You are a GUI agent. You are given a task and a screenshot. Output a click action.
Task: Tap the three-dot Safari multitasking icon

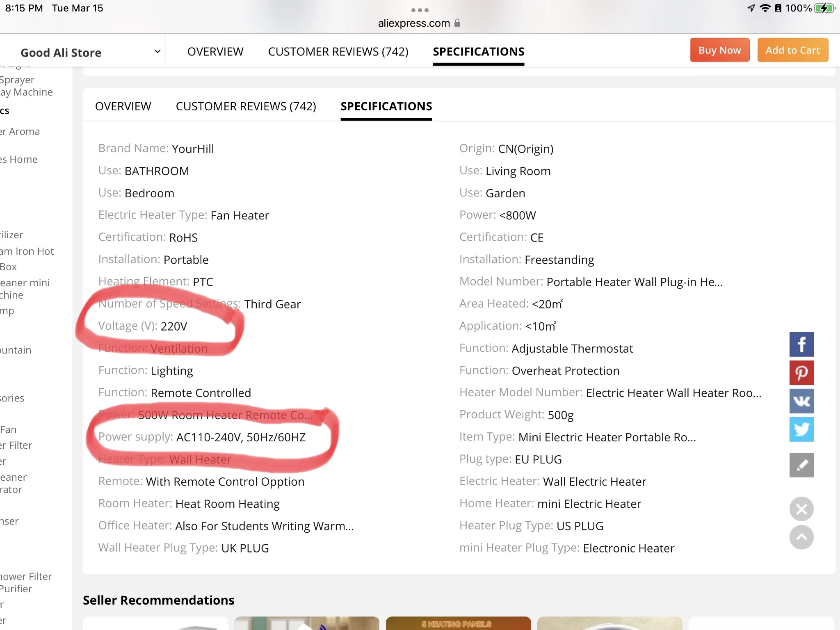[420, 10]
